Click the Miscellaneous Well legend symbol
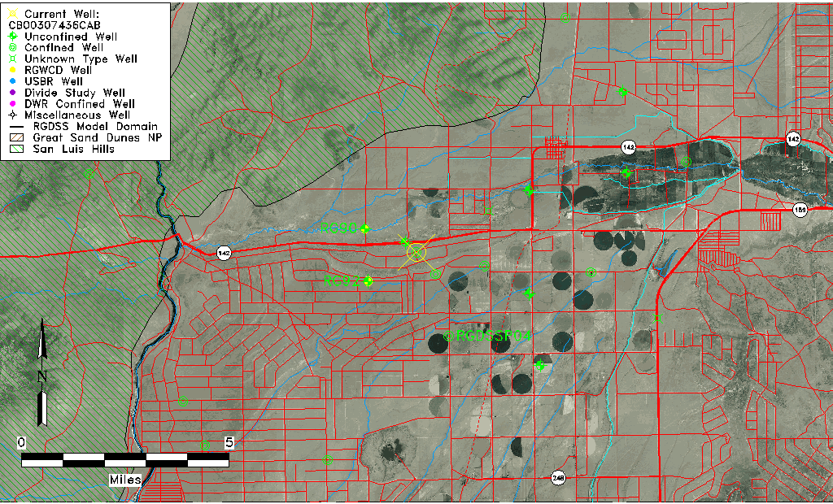This screenshot has width=833, height=504. (11, 115)
